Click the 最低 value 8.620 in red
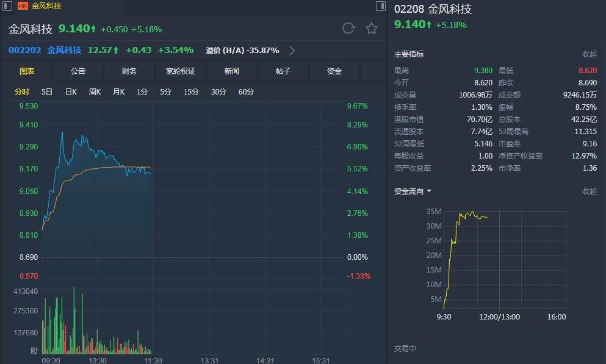This screenshot has width=606, height=364. (588, 71)
